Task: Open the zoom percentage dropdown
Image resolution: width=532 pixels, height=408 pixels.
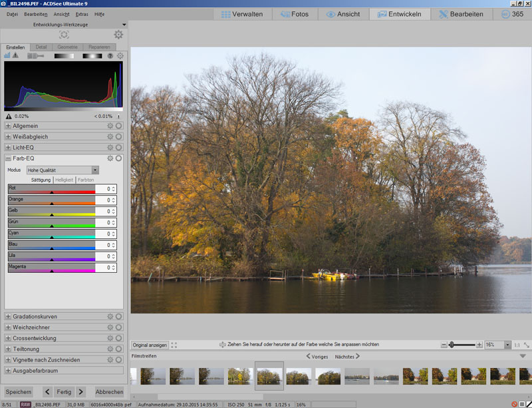Action: pos(507,345)
